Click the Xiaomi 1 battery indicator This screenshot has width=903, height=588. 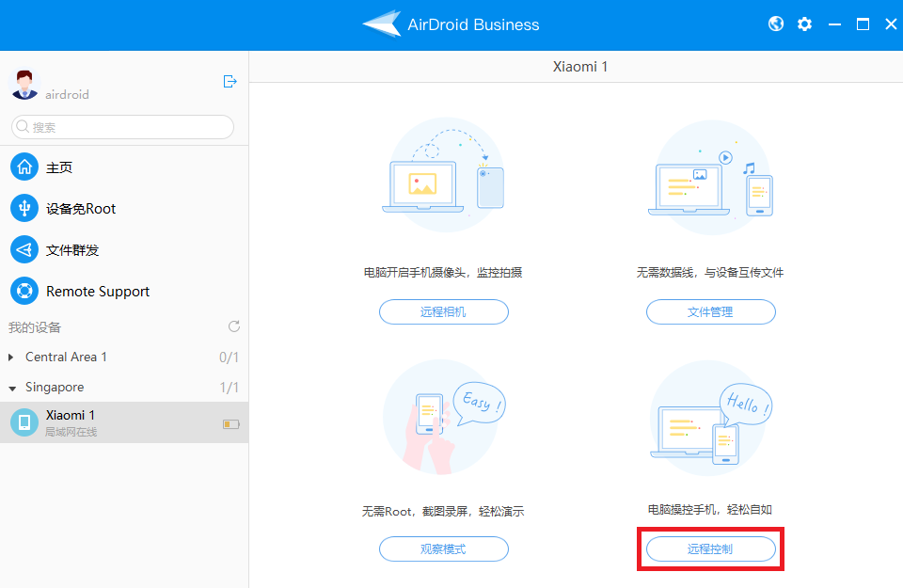[231, 424]
